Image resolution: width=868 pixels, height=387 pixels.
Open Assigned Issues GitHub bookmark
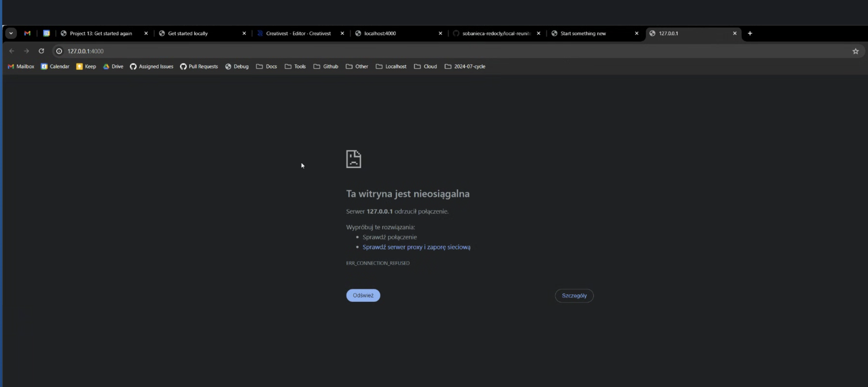152,67
